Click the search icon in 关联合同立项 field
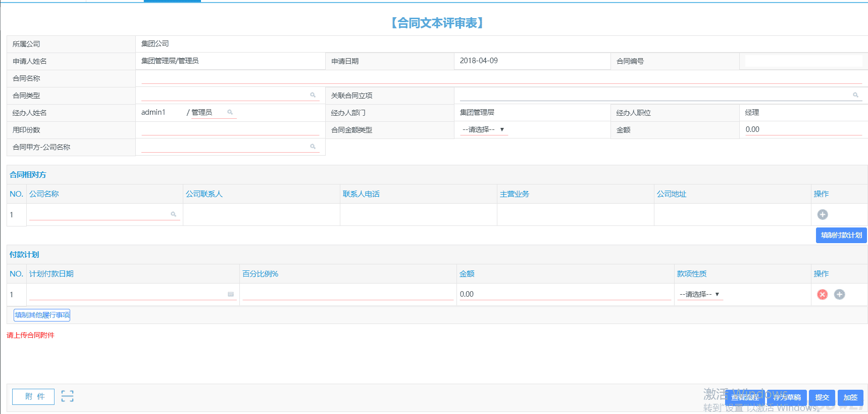Screen dimensions: 868x414 855,95
